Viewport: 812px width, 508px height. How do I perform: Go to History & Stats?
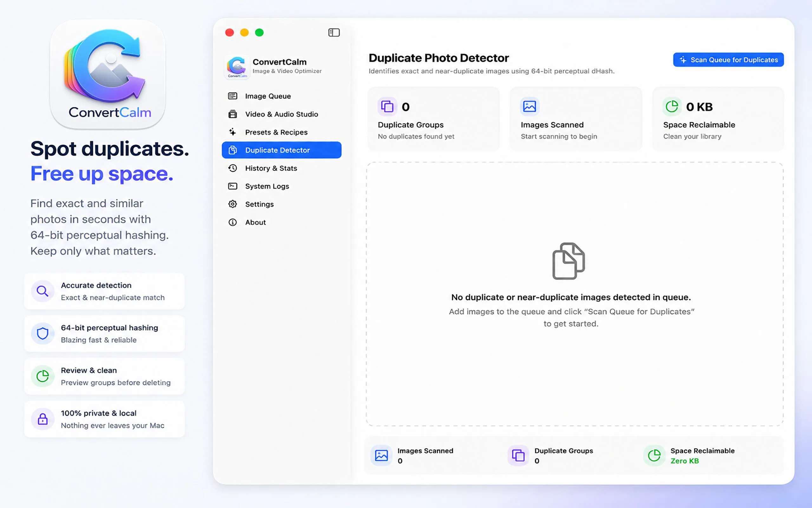click(282, 168)
